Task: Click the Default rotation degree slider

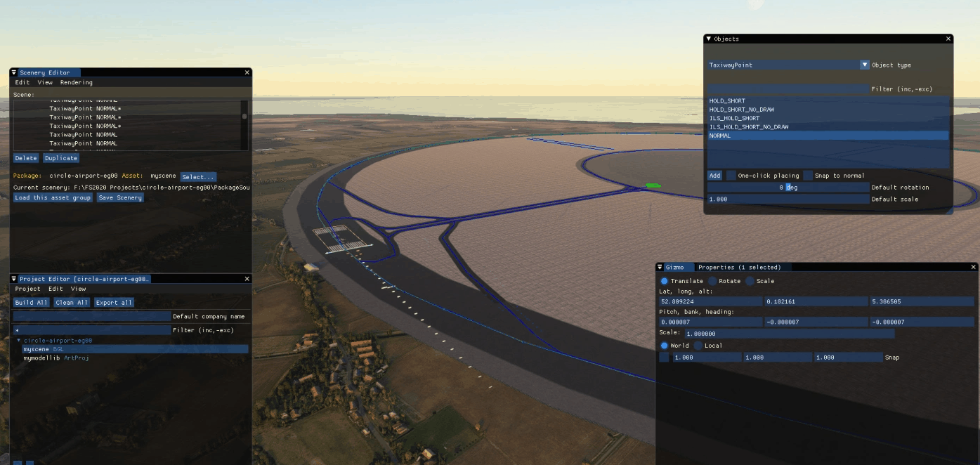Action: click(x=788, y=188)
